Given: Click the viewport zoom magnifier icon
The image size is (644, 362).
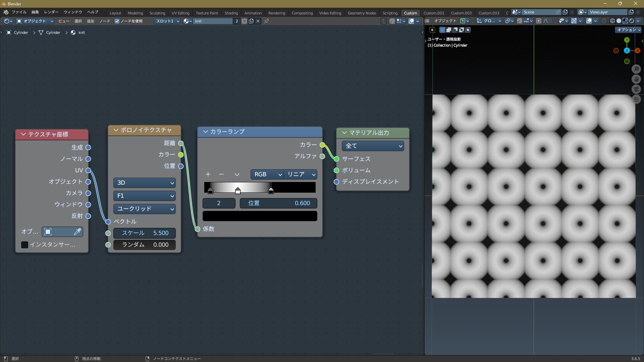Looking at the screenshot, I should 636,69.
